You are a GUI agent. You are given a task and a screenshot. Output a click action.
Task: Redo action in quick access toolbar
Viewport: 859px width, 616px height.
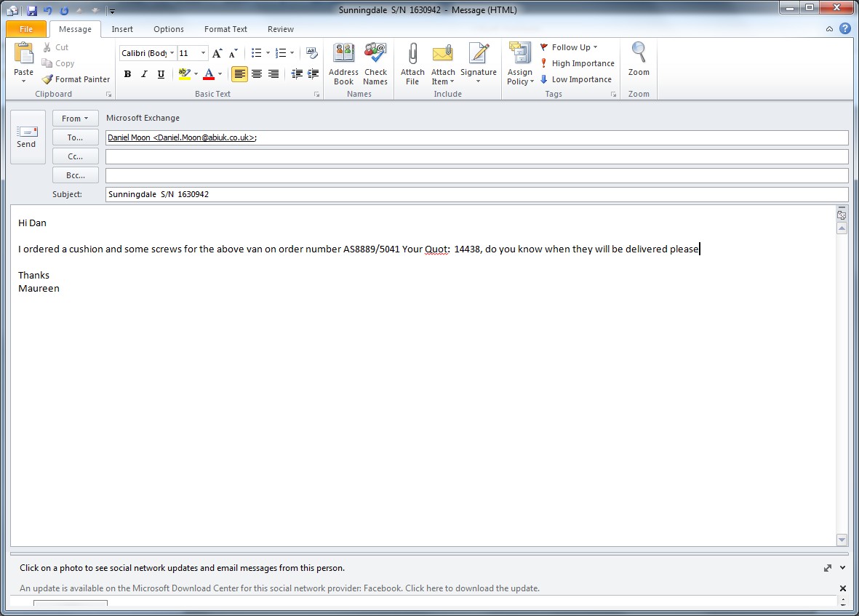[64, 10]
